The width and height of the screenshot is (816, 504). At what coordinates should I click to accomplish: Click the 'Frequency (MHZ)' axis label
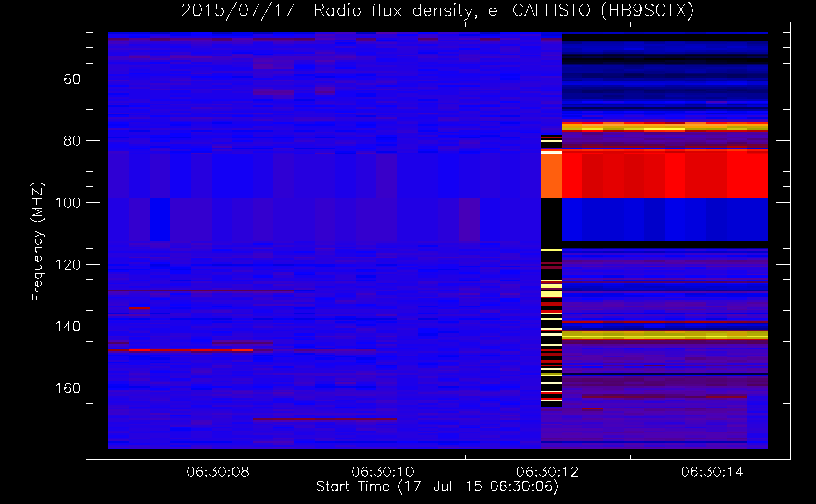37,242
